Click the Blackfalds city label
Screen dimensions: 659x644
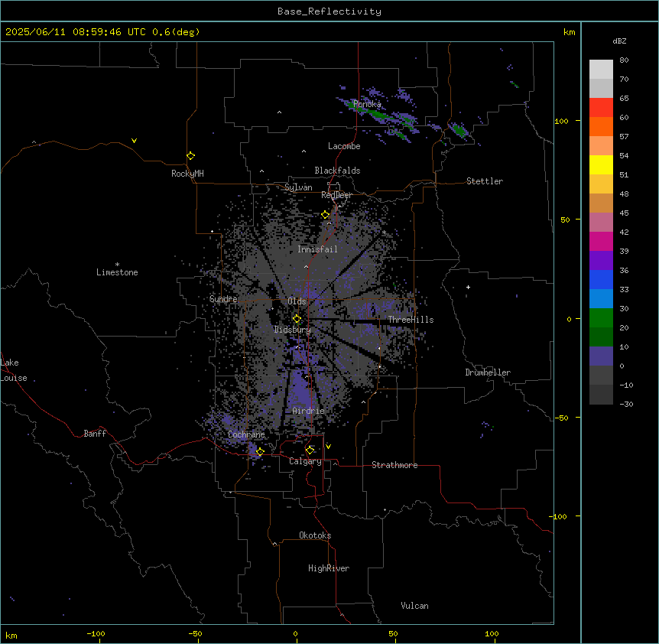pyautogui.click(x=337, y=171)
